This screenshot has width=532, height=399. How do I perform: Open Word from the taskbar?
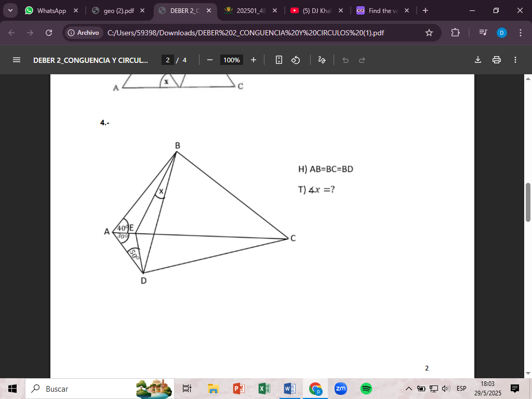[x=289, y=389]
